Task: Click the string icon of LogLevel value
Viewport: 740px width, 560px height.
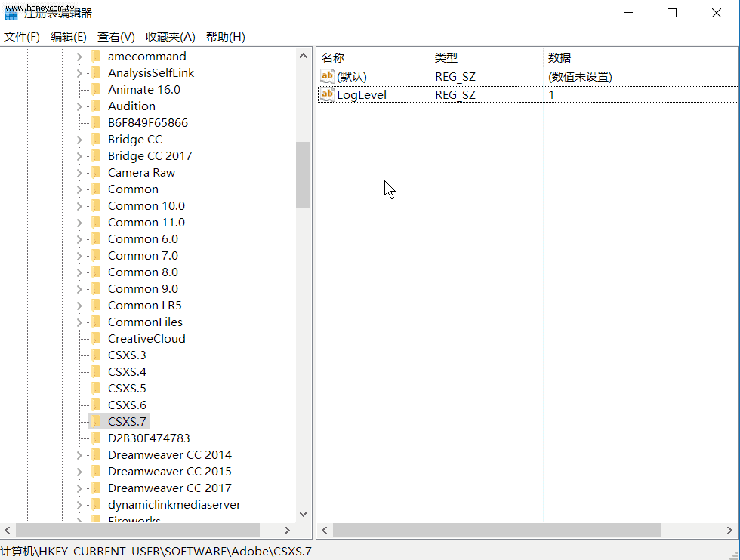Action: coord(327,94)
